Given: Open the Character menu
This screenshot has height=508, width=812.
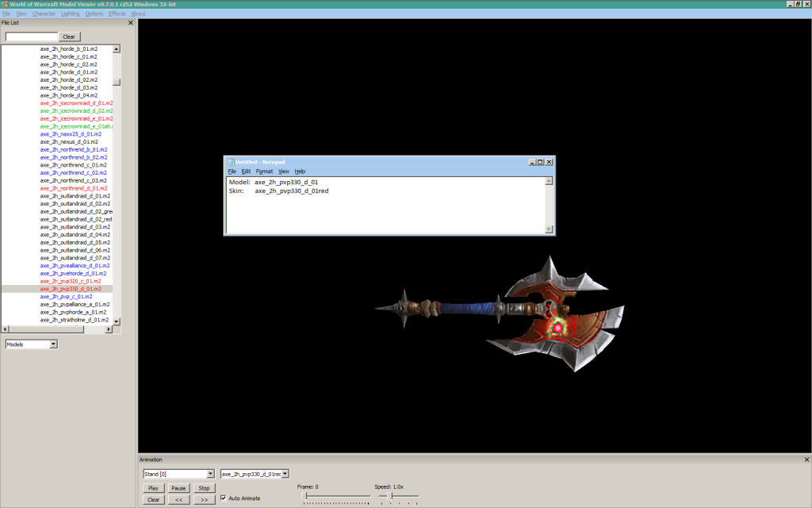Looking at the screenshot, I should [x=44, y=14].
